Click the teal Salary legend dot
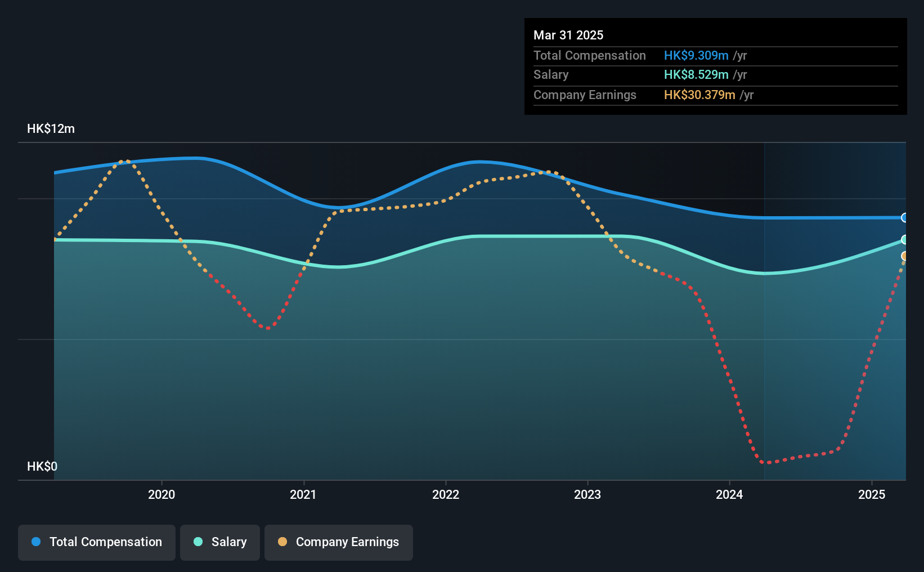This screenshot has height=572, width=924. point(198,542)
